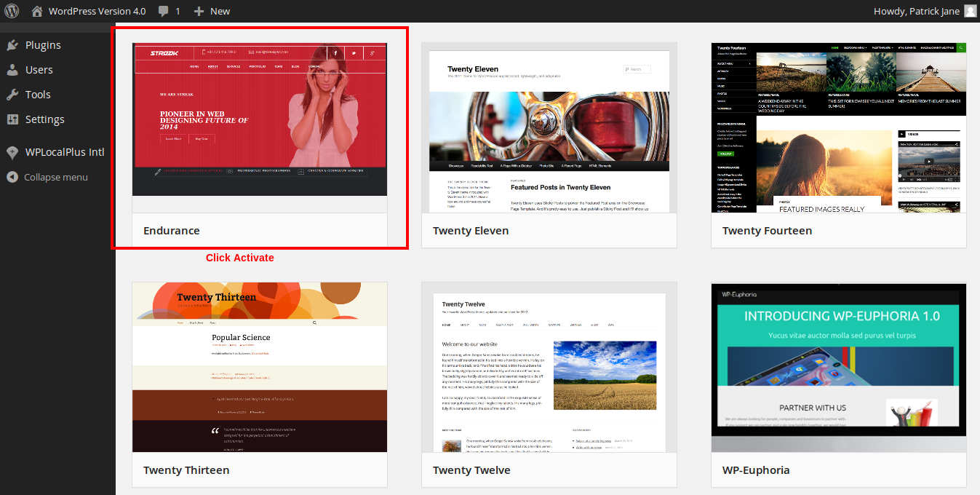
Task: Choose the WP-Euphoria theme card
Action: (838, 386)
